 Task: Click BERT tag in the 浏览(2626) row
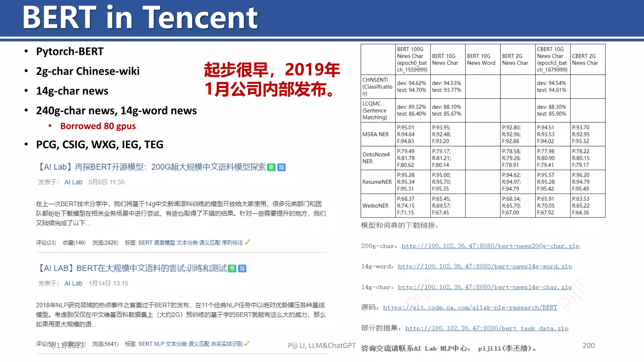click(145, 243)
